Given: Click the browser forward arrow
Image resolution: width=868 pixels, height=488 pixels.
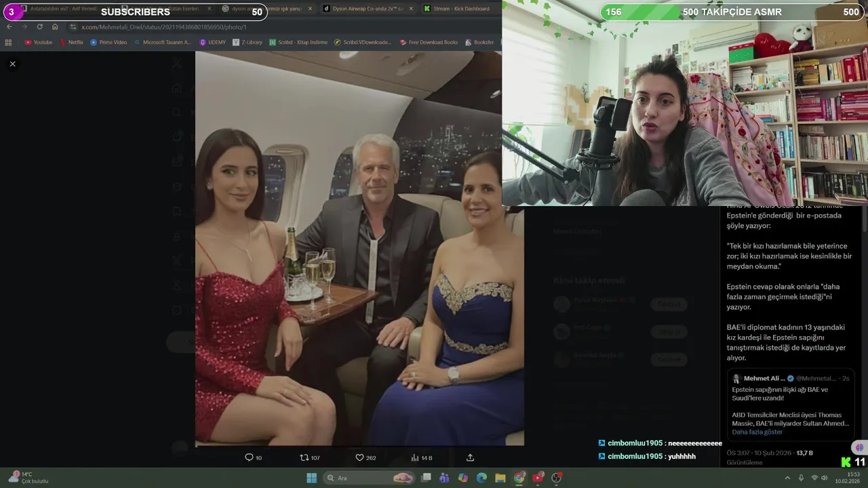Looking at the screenshot, I should pyautogui.click(x=24, y=26).
